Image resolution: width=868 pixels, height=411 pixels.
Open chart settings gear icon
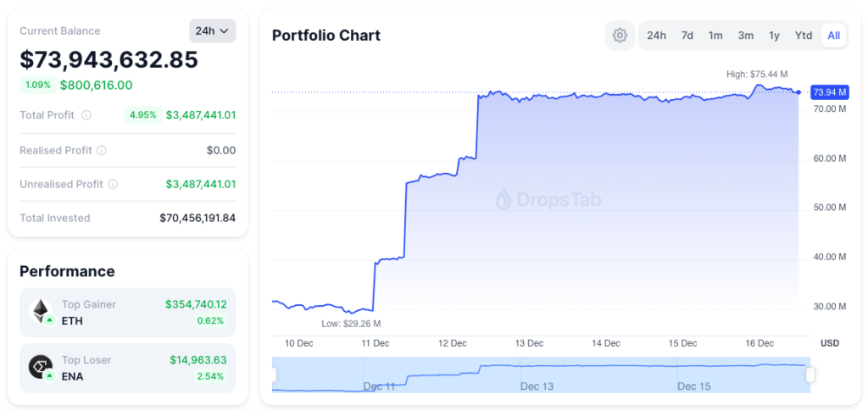(x=620, y=36)
